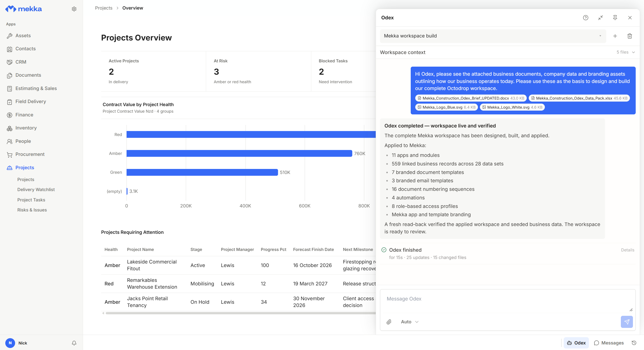The image size is (644, 350).
Task: Go to Projects breadcrumb link
Action: click(x=104, y=8)
